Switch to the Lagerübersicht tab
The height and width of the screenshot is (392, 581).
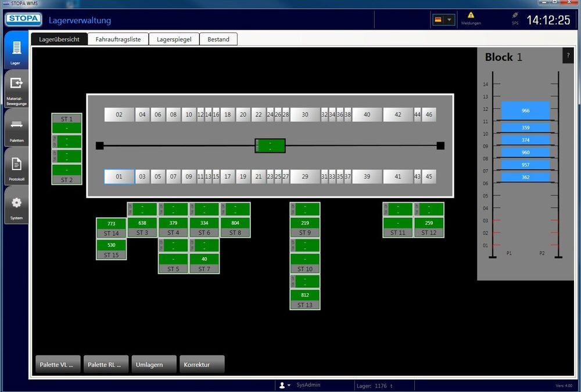pos(59,39)
